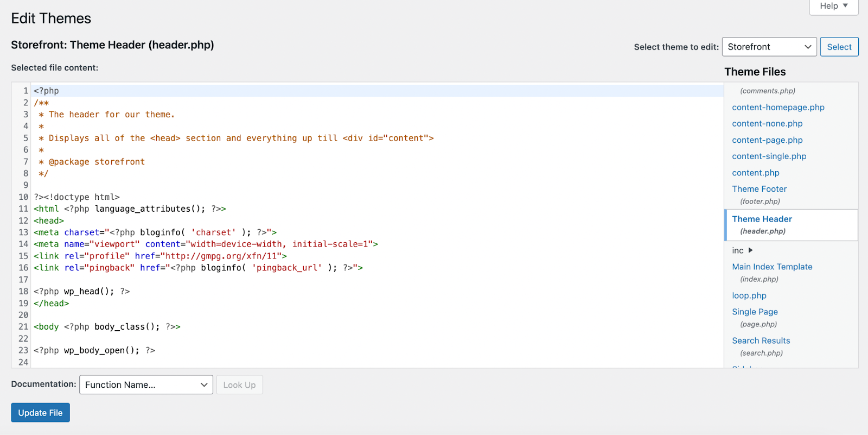868x435 pixels.
Task: Open Main Index Template file
Action: [x=772, y=267]
